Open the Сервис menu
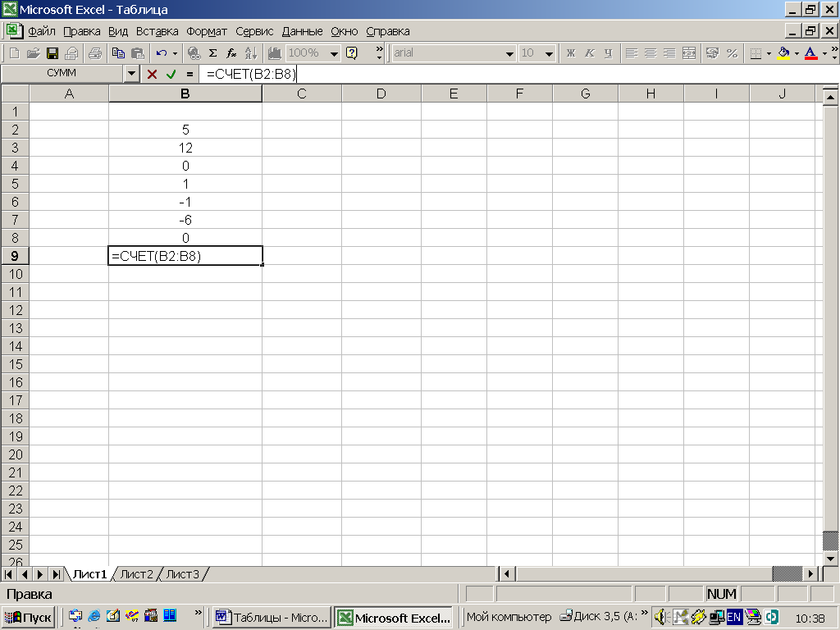Image resolution: width=840 pixels, height=630 pixels. tap(254, 32)
